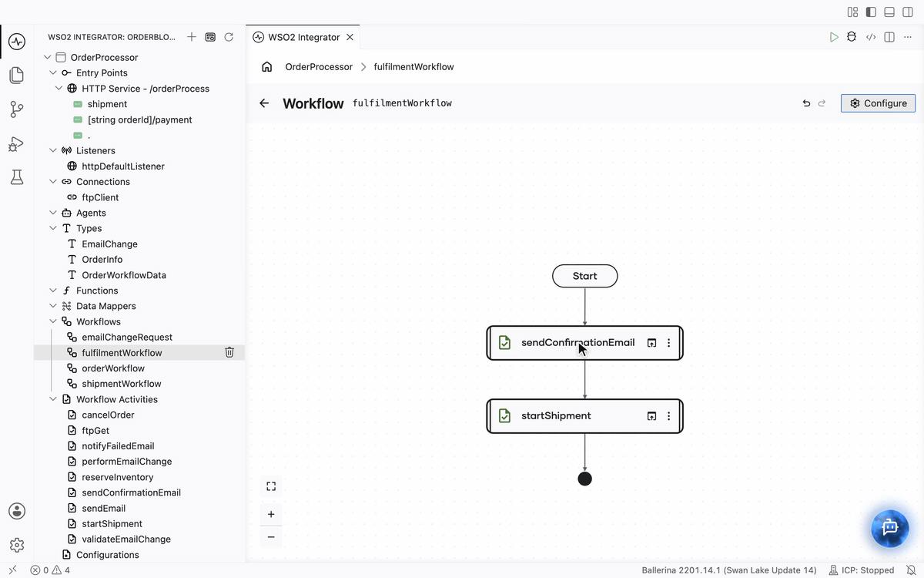Open the Accounts menu icon

click(17, 511)
